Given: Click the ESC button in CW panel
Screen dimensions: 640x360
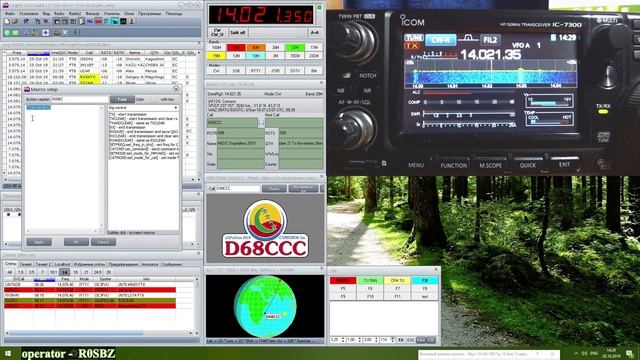Looking at the screenshot, I should [411, 340].
